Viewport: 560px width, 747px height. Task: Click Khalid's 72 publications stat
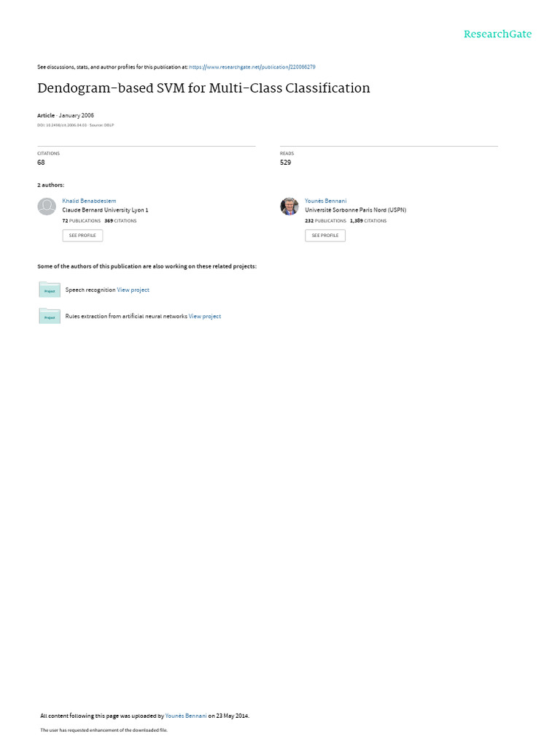(82, 221)
